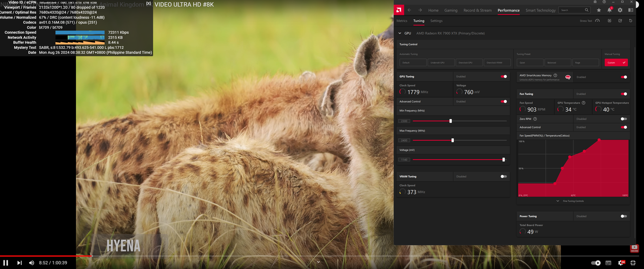Image resolution: width=644 pixels, height=269 pixels.
Task: Skip to next video
Action: (19, 262)
